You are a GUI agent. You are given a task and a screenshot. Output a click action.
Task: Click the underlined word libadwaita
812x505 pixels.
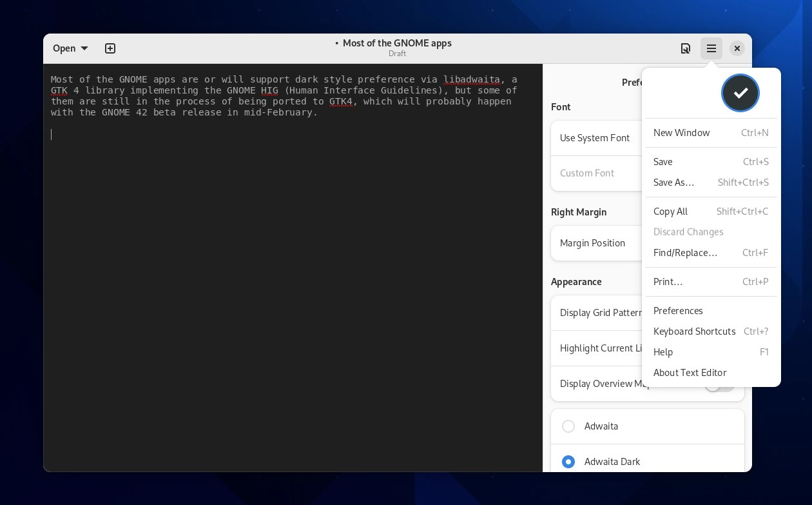click(472, 79)
